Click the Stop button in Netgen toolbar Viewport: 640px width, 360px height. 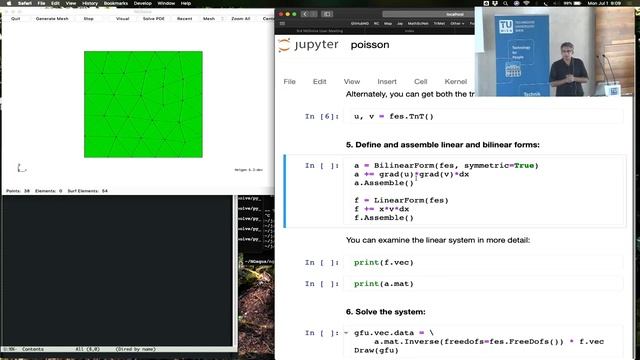point(89,19)
